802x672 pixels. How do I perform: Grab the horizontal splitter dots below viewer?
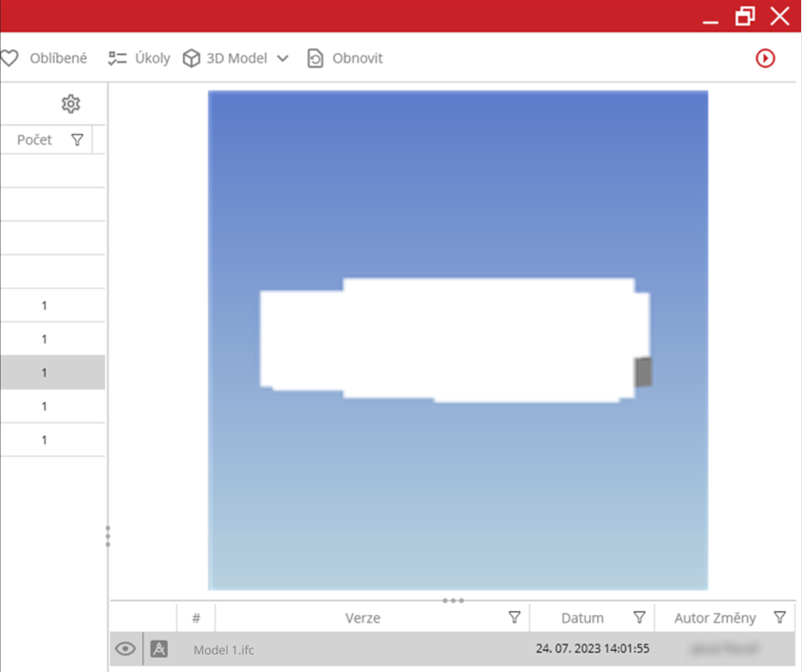pos(454,601)
